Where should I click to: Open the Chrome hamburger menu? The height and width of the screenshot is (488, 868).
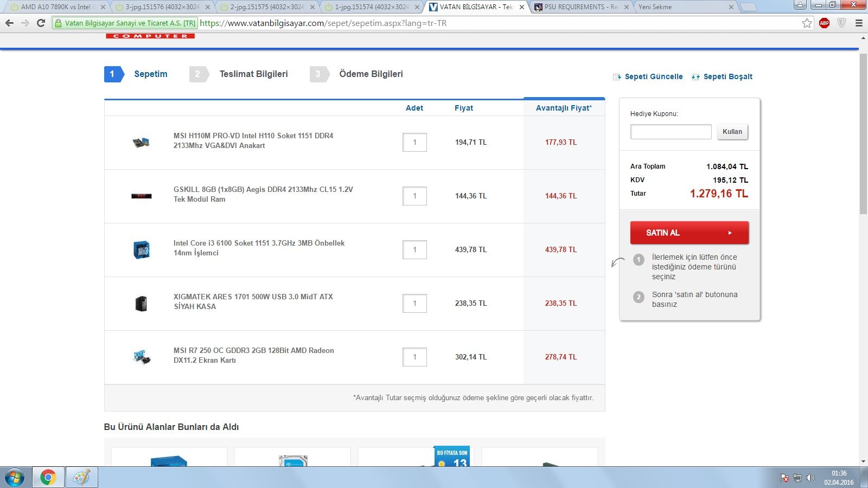coord(859,23)
